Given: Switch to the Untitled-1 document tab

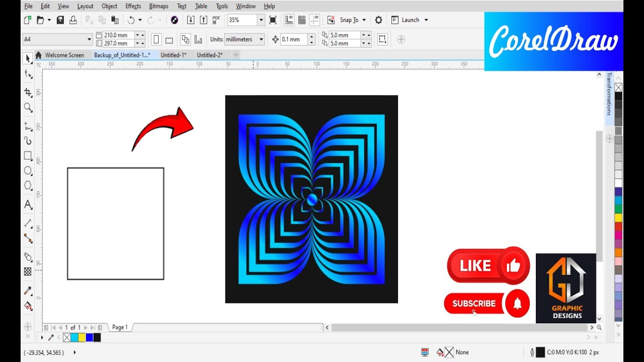Looking at the screenshot, I should pos(174,55).
